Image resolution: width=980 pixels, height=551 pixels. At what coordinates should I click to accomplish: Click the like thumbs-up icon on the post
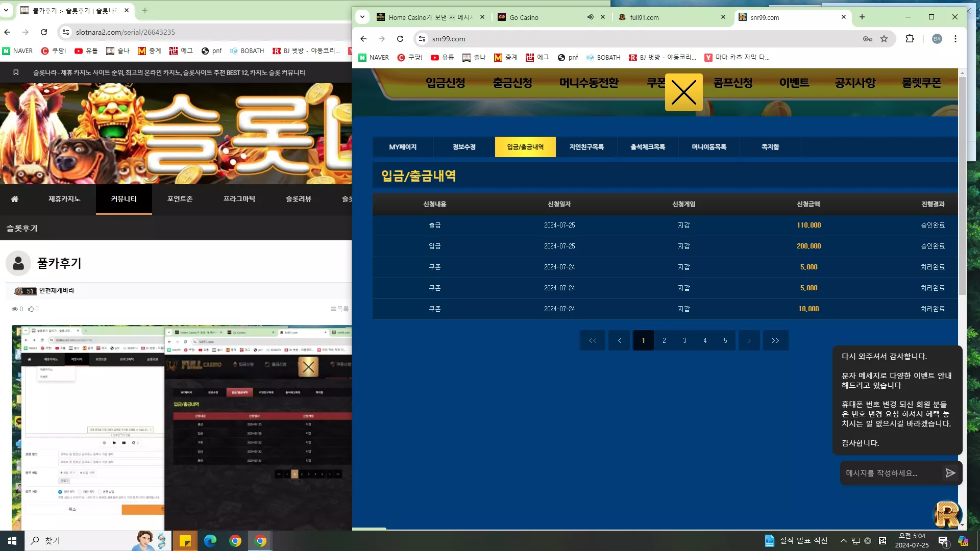(31, 309)
